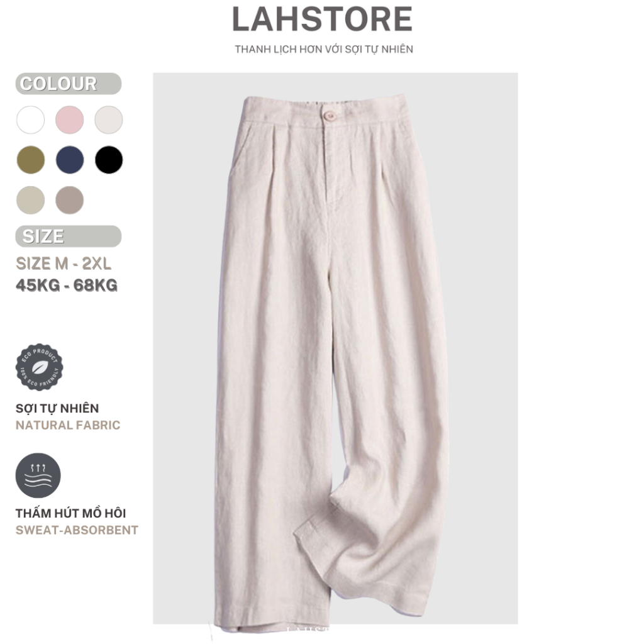Click the NATURAL FABRIC label

68,425
